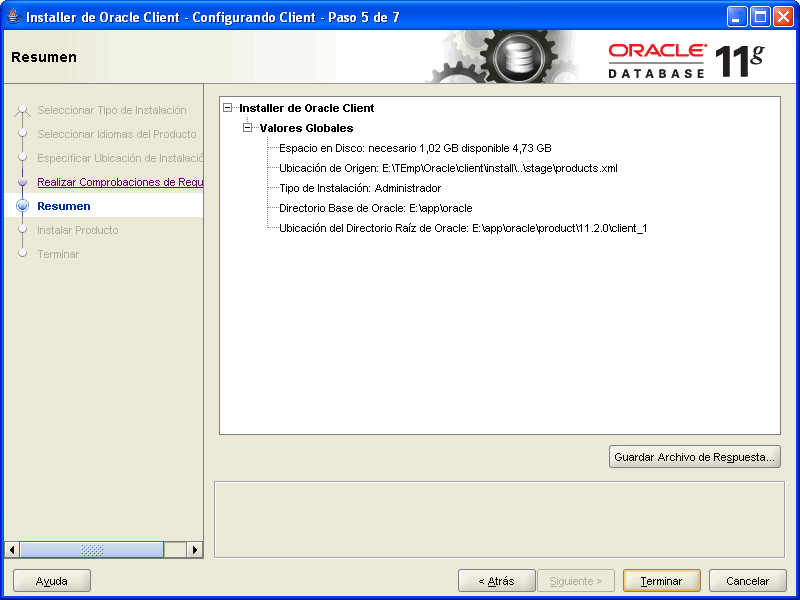The image size is (800, 600).
Task: Click the Terminar step label in sidebar
Action: pos(58,254)
